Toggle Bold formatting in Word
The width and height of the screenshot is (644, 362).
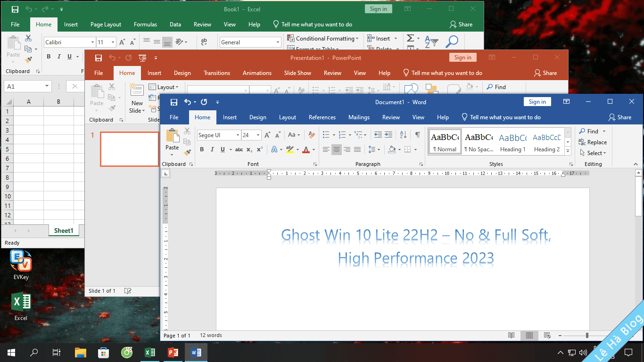point(202,150)
